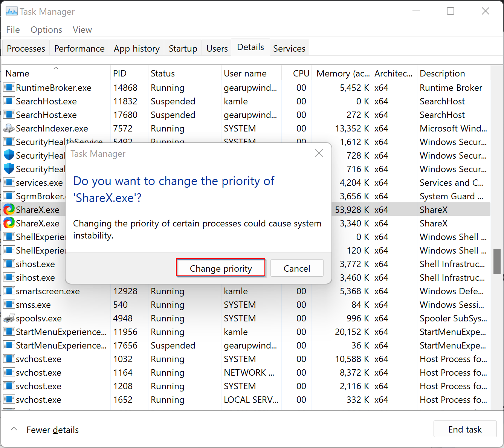Switch to the Startup tab

click(x=183, y=48)
